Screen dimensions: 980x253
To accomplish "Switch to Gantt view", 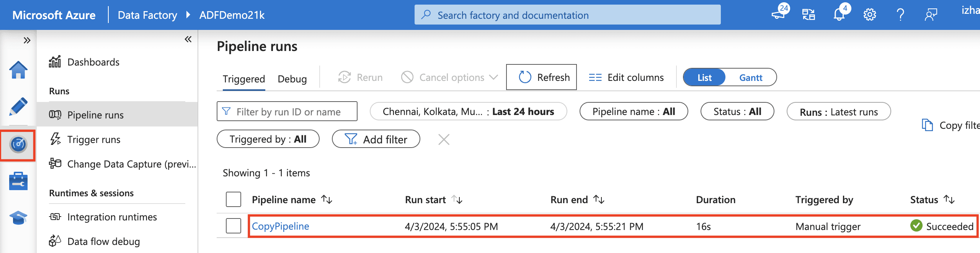I will pyautogui.click(x=750, y=77).
